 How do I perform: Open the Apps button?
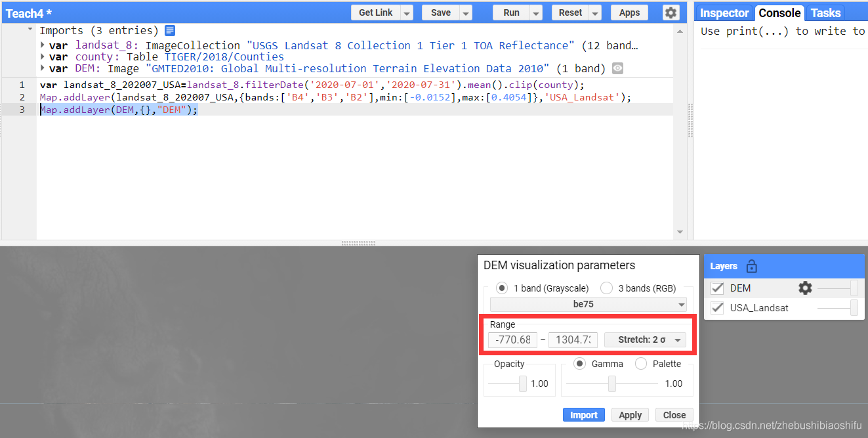click(629, 12)
